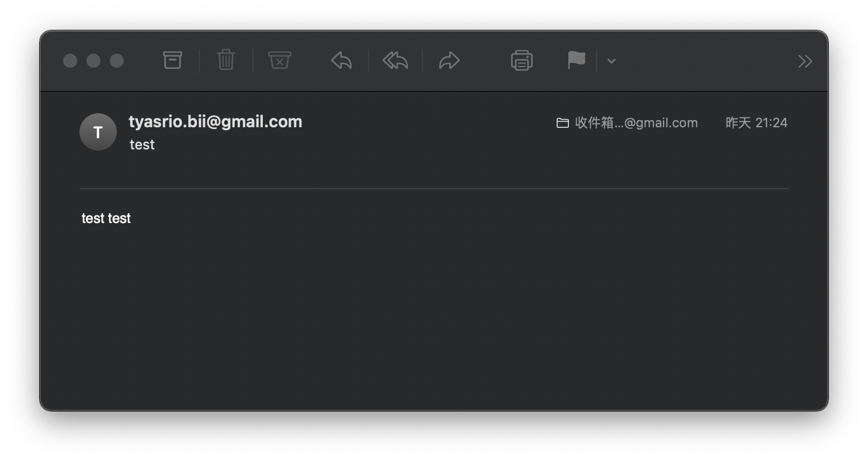Print the email using the printer icon

[x=522, y=61]
